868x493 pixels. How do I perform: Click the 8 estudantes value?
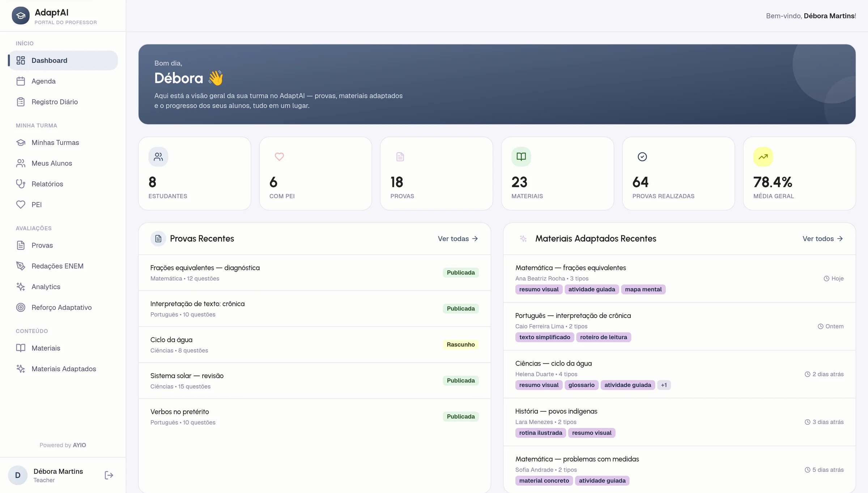152,182
